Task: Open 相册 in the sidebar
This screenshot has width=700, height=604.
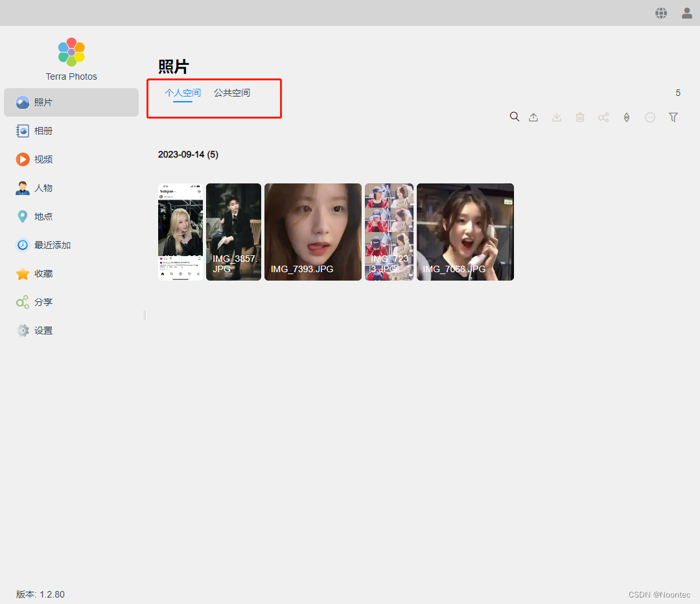Action: click(43, 131)
